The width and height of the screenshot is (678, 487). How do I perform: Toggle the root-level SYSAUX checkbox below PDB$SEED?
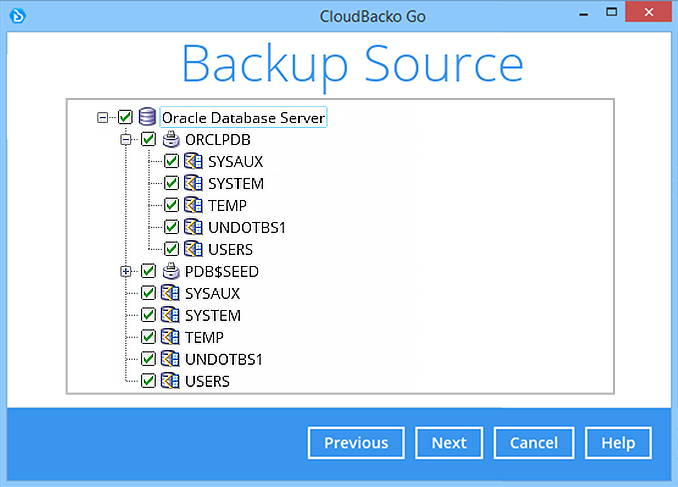(x=148, y=293)
